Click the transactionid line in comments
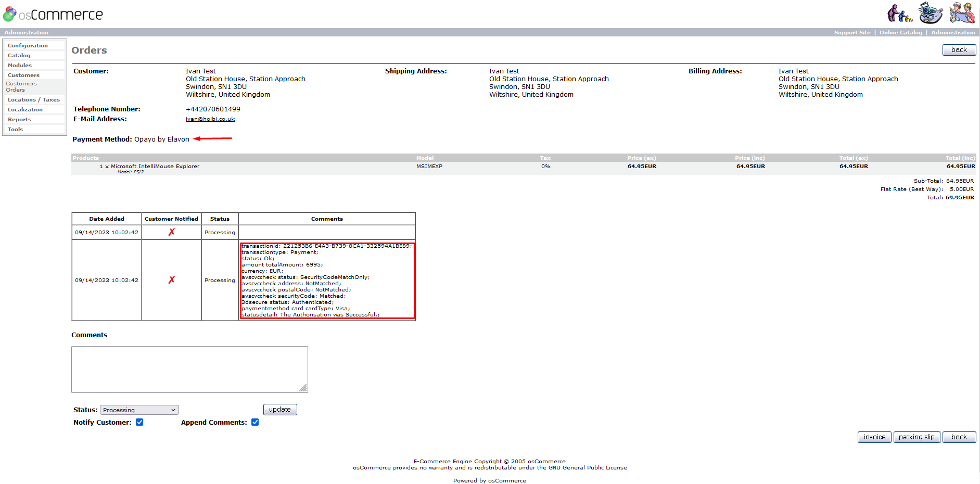980x484 pixels. pos(326,246)
